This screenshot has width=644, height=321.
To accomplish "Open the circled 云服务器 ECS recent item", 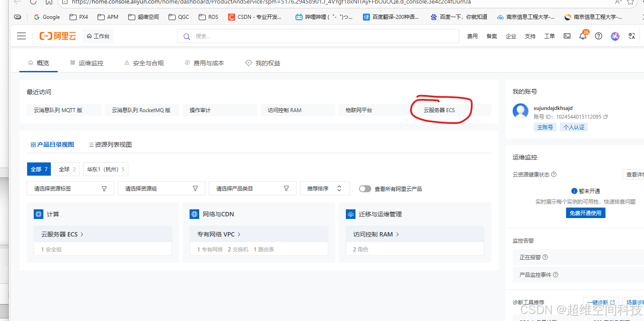I will (x=439, y=110).
